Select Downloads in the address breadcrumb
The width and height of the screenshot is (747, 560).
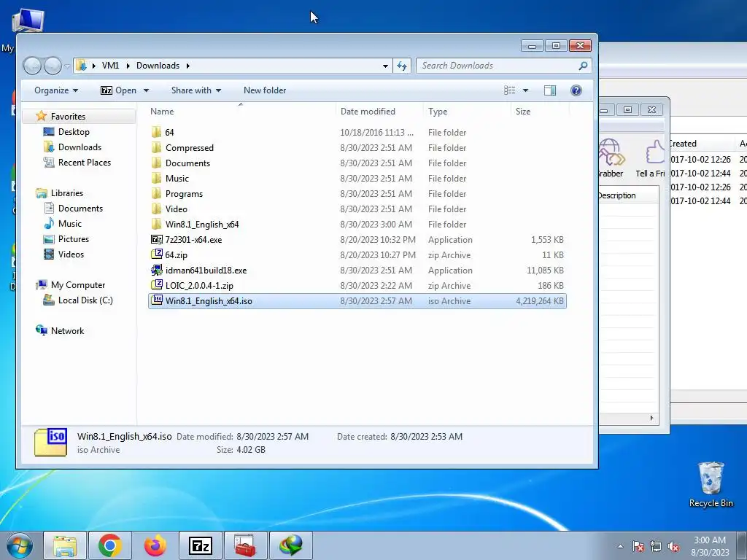[158, 66]
